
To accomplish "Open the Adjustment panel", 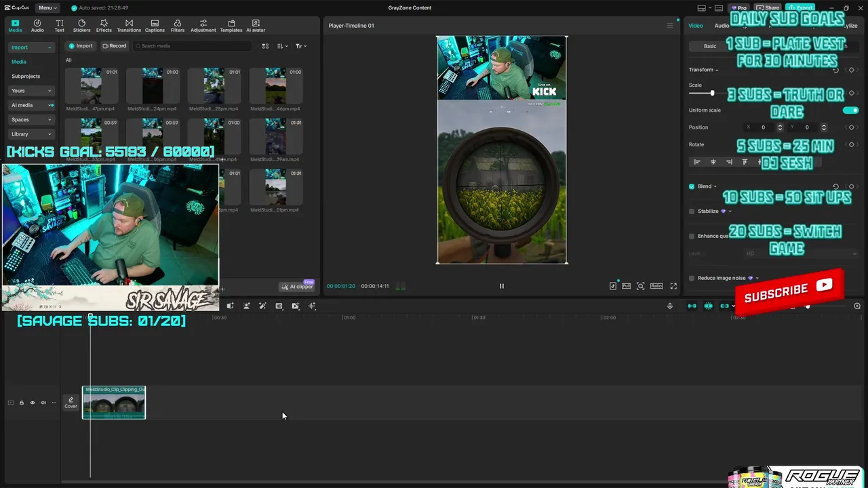I will [203, 26].
